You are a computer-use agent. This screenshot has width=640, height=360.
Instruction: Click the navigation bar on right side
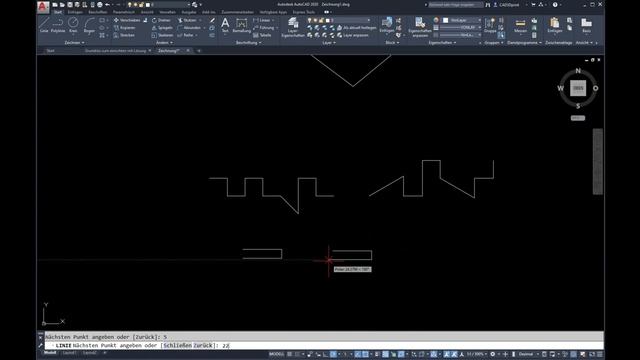(598, 162)
